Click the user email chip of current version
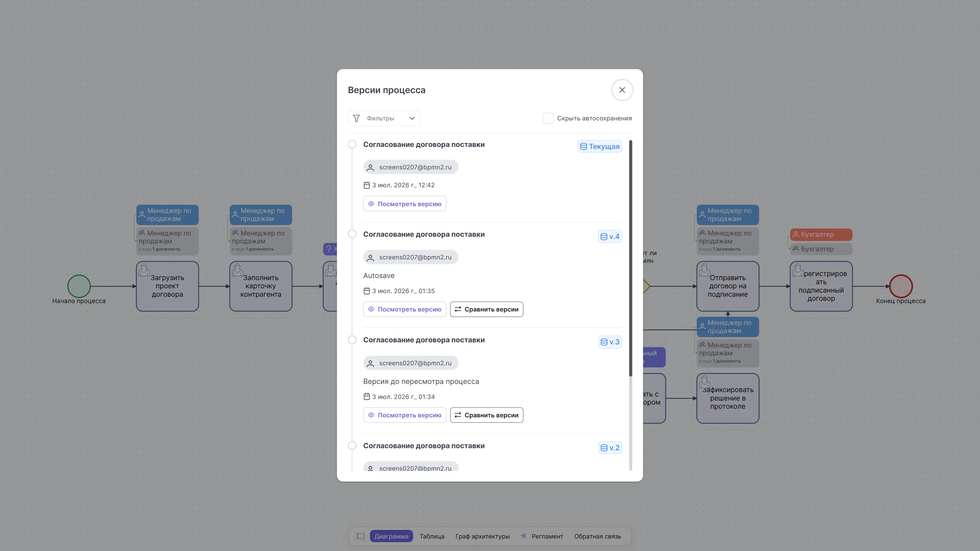 pos(411,167)
